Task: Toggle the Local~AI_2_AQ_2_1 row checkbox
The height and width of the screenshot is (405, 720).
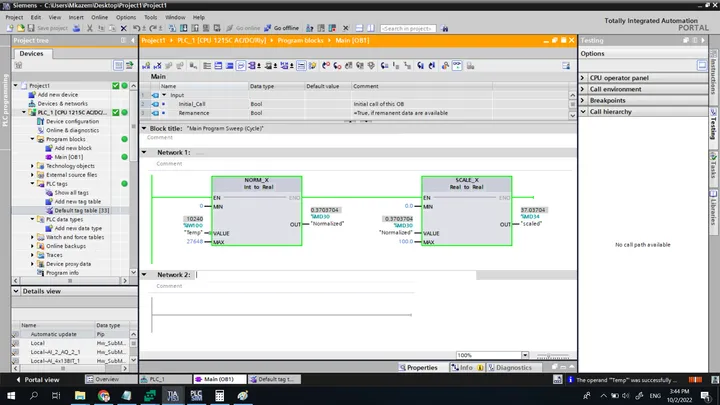Action: click(x=16, y=352)
